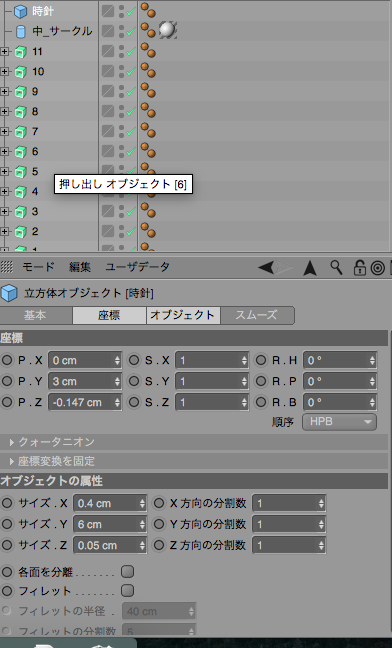Click the cube icon beside 立方体オブジェクト title
392x648 pixels.
coord(9,293)
